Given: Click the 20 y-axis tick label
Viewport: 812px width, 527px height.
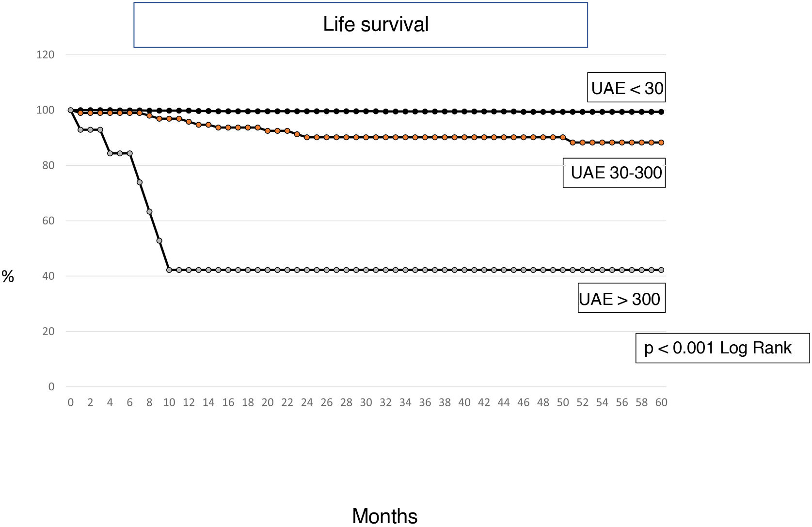Looking at the screenshot, I should [48, 332].
